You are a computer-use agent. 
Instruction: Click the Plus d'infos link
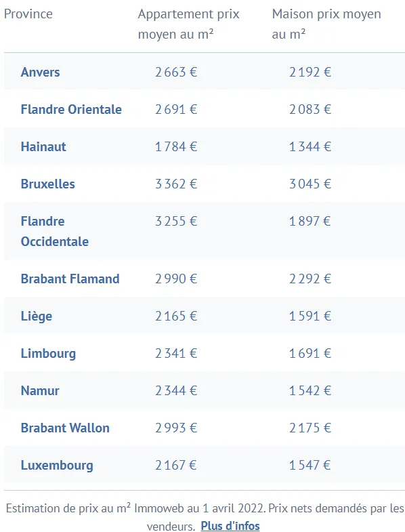(230, 525)
